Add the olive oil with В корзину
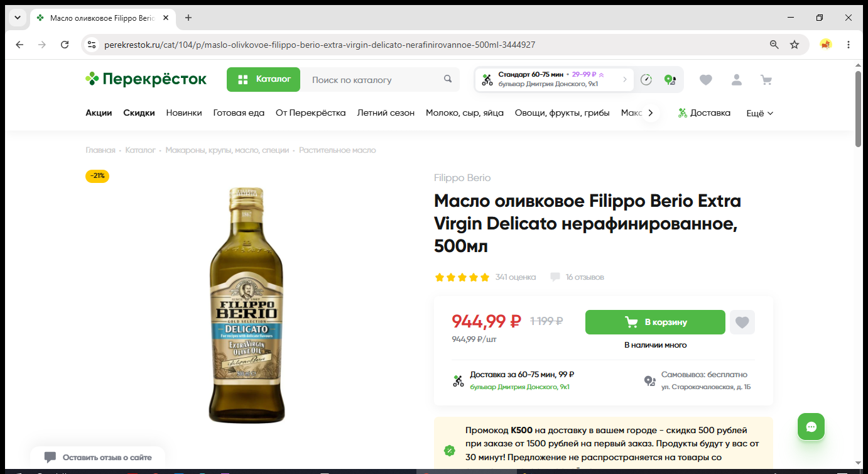The width and height of the screenshot is (868, 474). (655, 322)
